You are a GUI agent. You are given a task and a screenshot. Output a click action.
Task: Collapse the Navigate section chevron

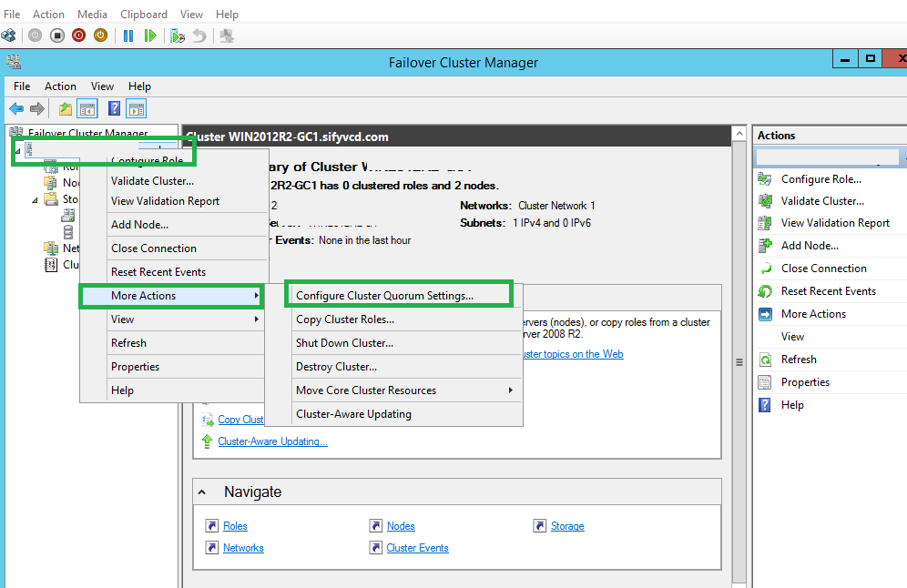[202, 492]
